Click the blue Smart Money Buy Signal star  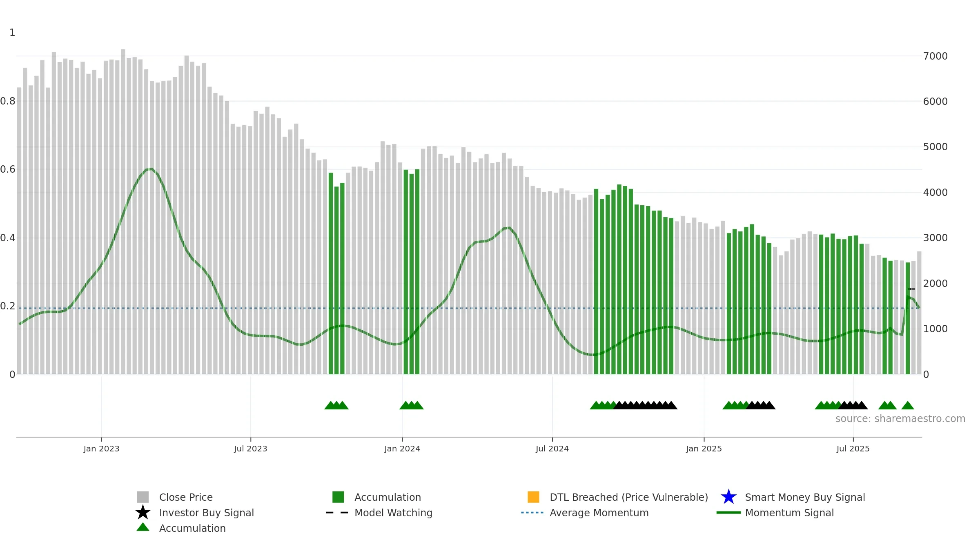[x=728, y=497]
